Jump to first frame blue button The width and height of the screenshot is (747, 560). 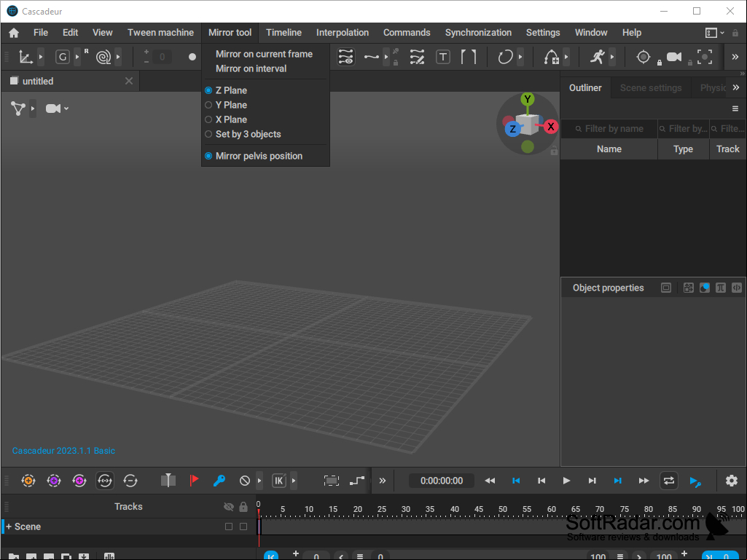point(516,481)
